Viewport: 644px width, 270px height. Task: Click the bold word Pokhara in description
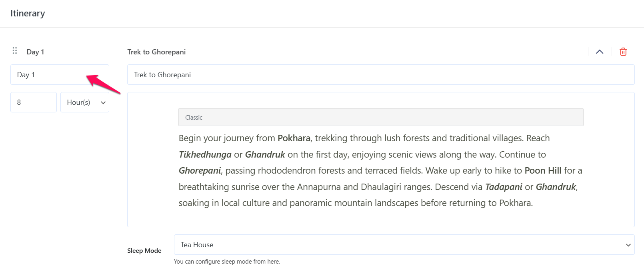(294, 138)
